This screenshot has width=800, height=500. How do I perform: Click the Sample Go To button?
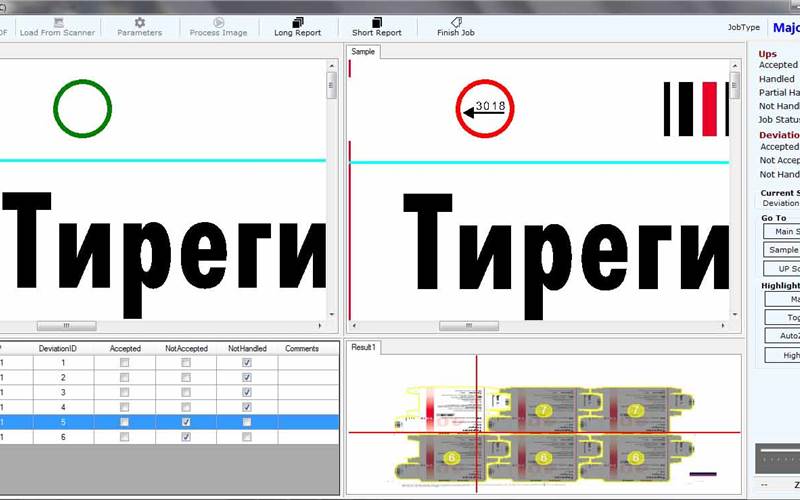(780, 249)
